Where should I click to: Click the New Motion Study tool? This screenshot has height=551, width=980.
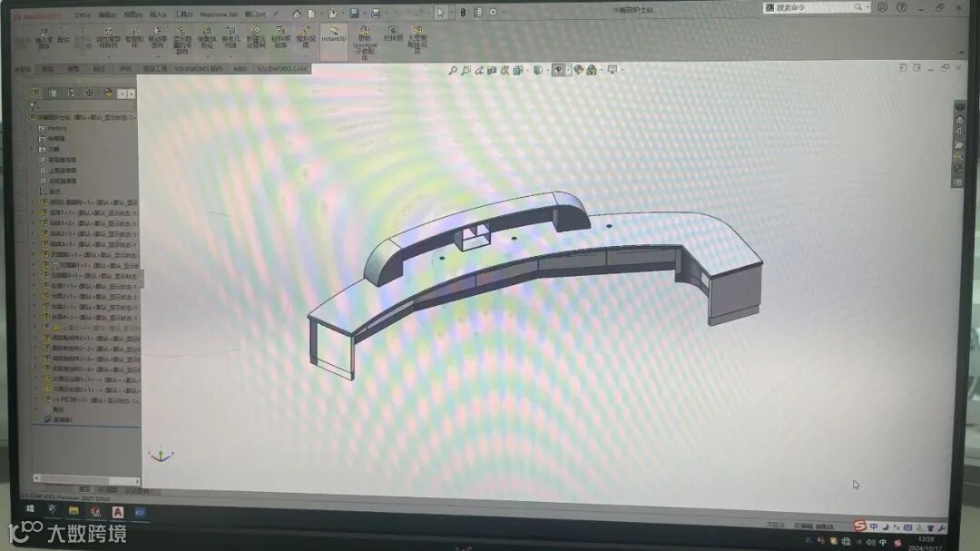(x=256, y=37)
